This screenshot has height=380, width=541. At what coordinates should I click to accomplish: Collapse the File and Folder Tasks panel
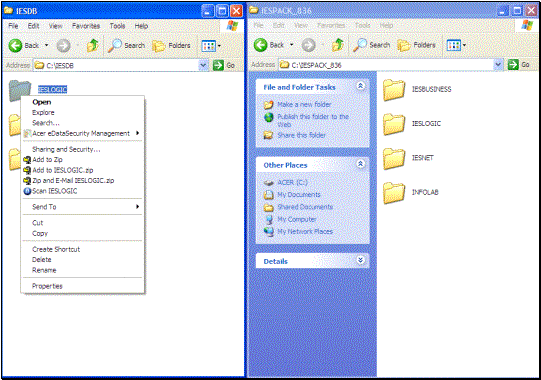pyautogui.click(x=360, y=86)
